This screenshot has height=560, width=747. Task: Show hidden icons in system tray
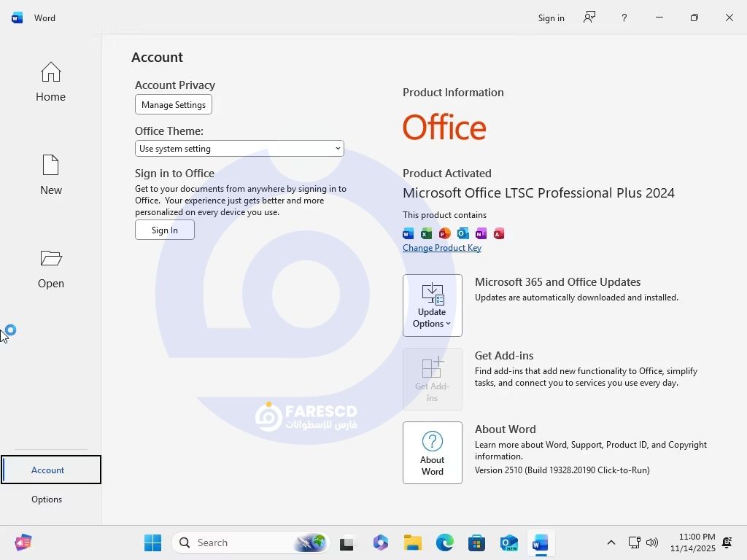611,542
